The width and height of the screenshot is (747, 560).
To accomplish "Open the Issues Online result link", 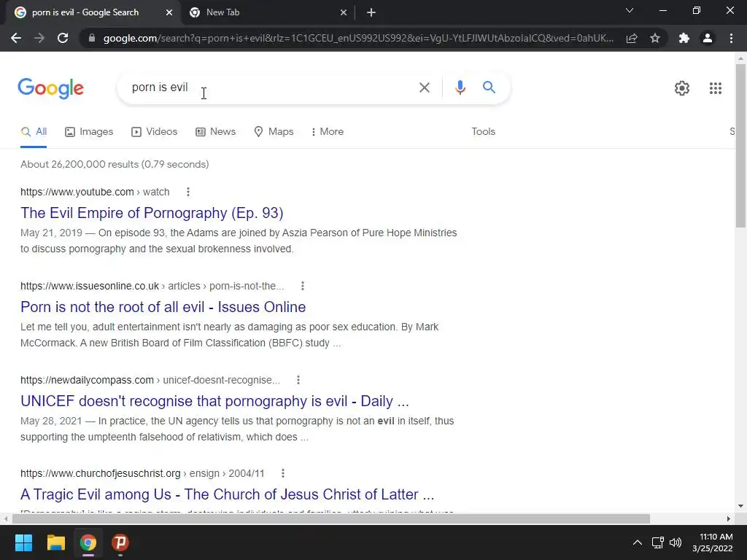I will [x=163, y=307].
